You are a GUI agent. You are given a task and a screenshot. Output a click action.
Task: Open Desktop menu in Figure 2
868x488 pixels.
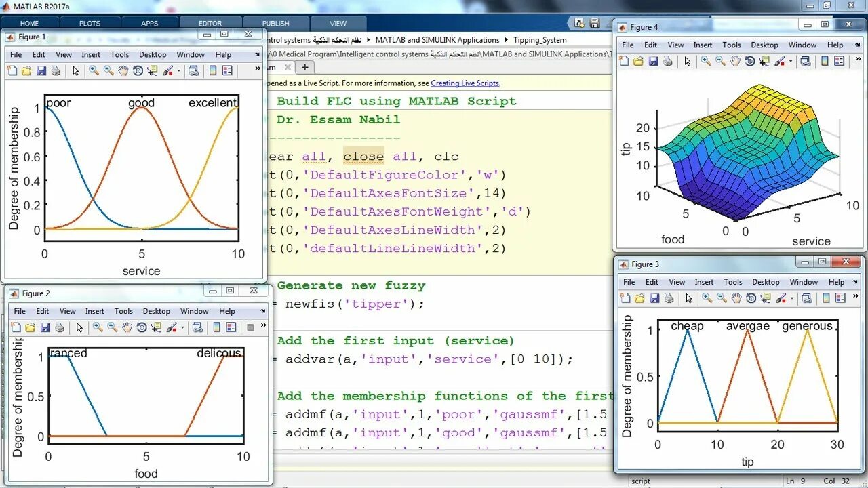(157, 312)
